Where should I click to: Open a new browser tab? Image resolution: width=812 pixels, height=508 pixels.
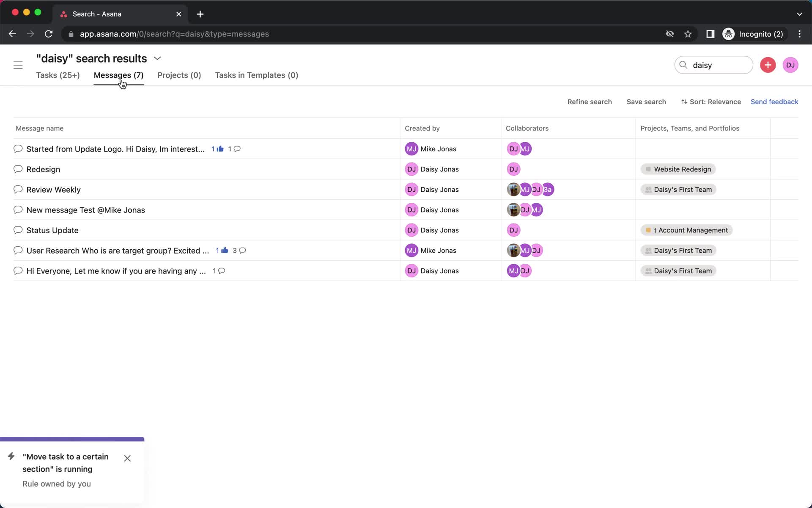coord(200,14)
